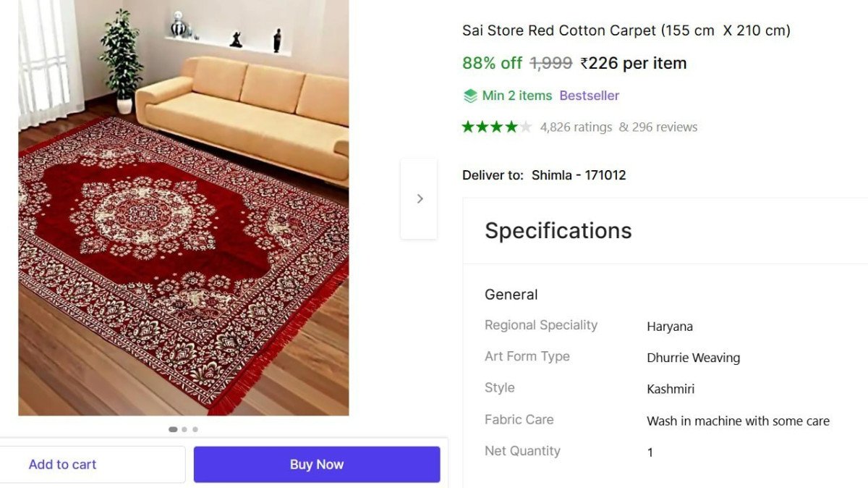Viewport: 868px width, 488px height.
Task: Click the struck-through 1,999 original price
Action: pos(551,63)
